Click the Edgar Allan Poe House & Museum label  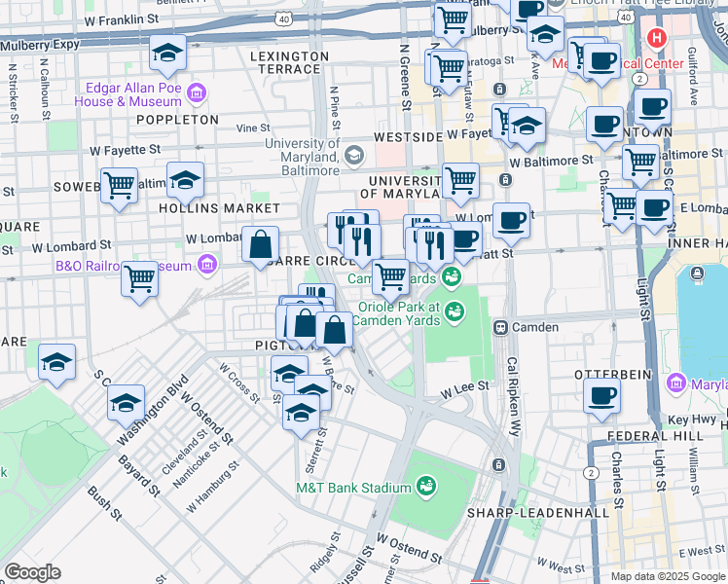128,94
